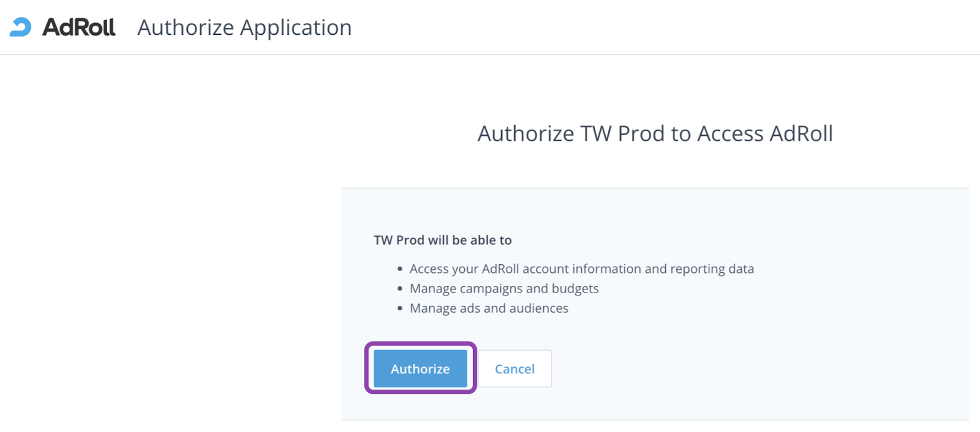Click the bullet before Manage campaigns and budgets
Image resolution: width=980 pixels, height=432 pixels.
[400, 288]
